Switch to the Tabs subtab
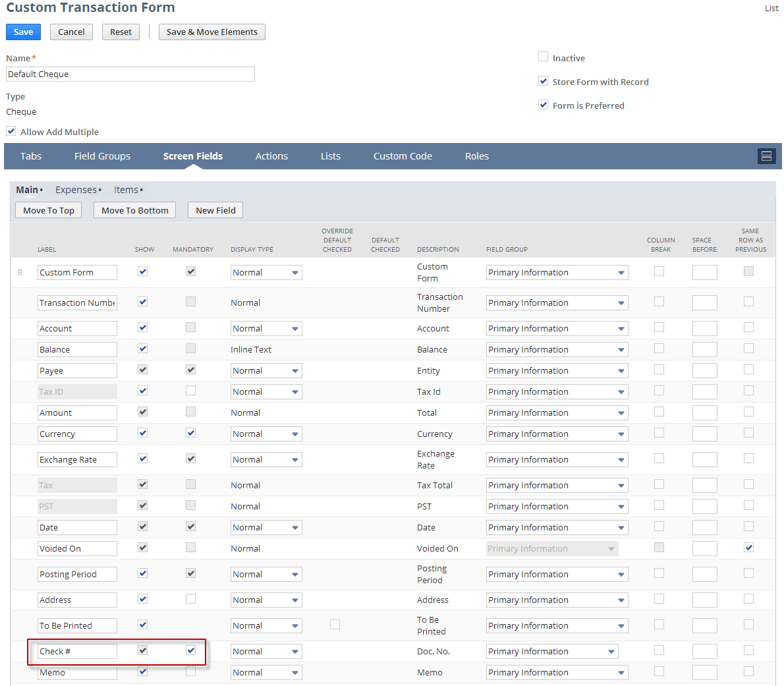Image resolution: width=784 pixels, height=686 pixels. pyautogui.click(x=31, y=156)
